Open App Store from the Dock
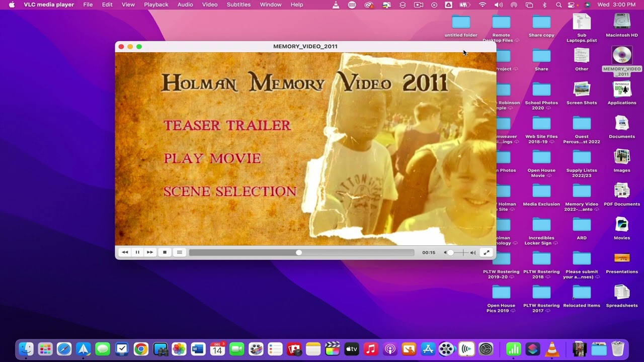The image size is (644, 362). coord(428,348)
